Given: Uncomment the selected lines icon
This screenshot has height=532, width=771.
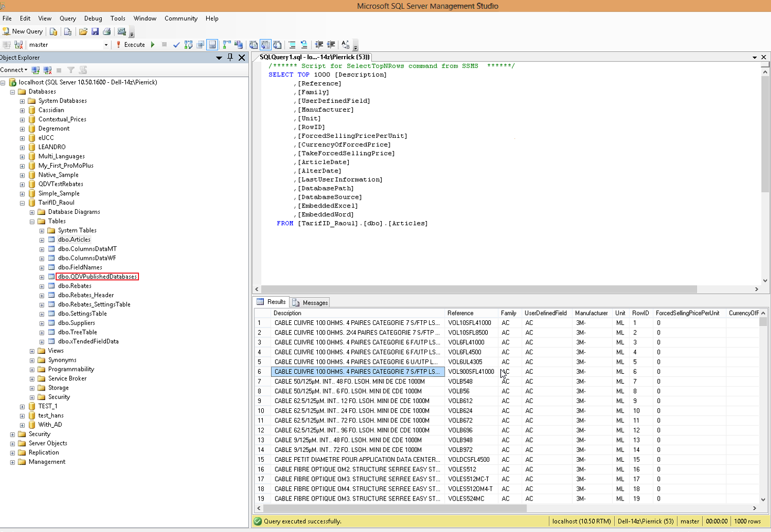Looking at the screenshot, I should pos(304,45).
